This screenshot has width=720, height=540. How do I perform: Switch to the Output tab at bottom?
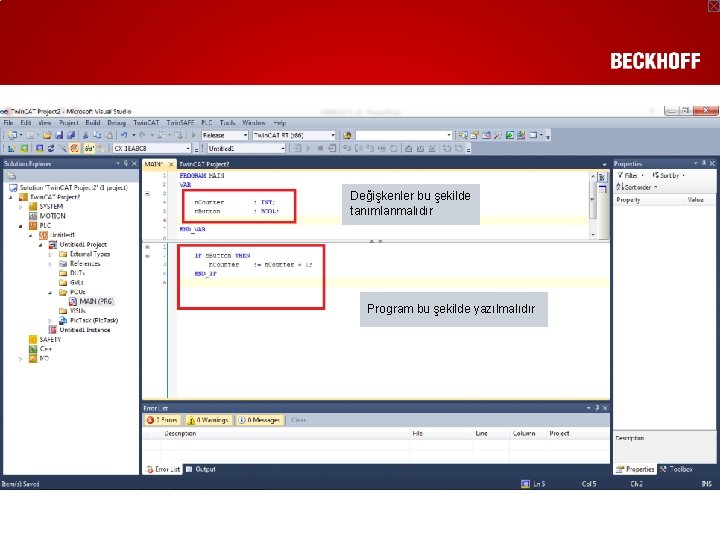(x=201, y=469)
